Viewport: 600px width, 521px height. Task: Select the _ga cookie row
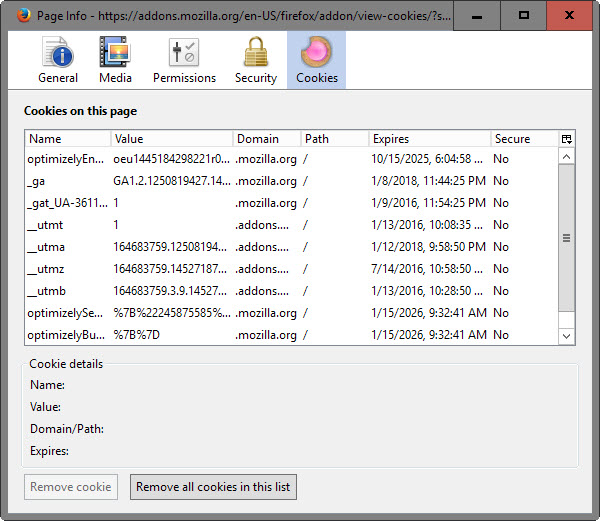point(292,181)
